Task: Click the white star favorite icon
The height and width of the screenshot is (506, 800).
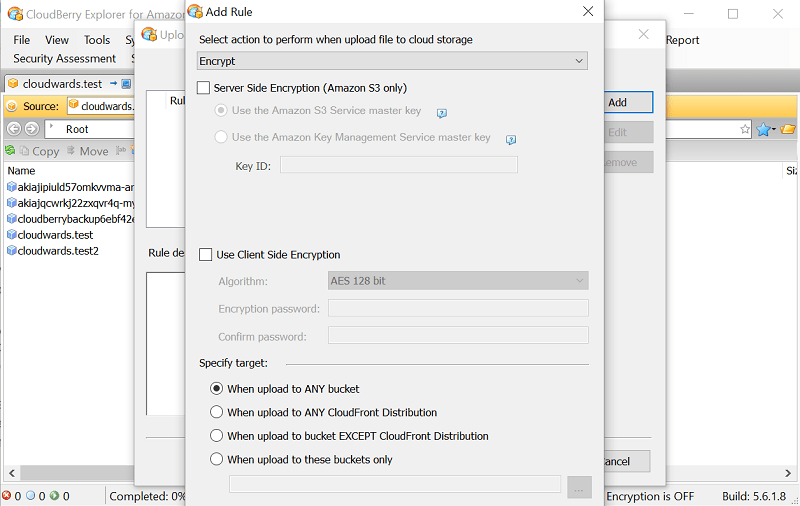Action: [745, 129]
